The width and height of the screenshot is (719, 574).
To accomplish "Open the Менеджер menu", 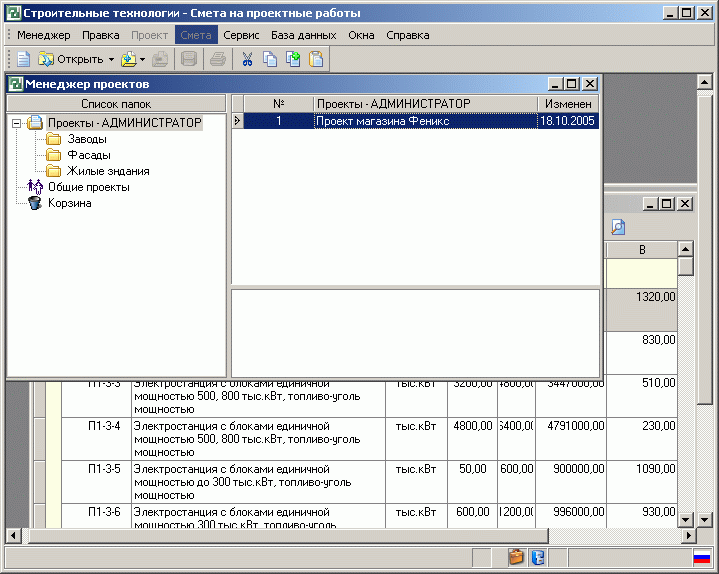I will [43, 35].
